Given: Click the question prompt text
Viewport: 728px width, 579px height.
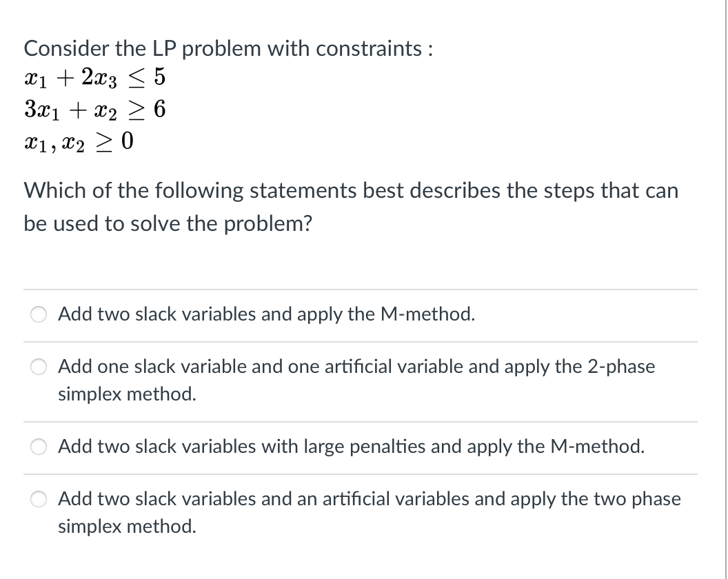Looking at the screenshot, I should point(351,207).
